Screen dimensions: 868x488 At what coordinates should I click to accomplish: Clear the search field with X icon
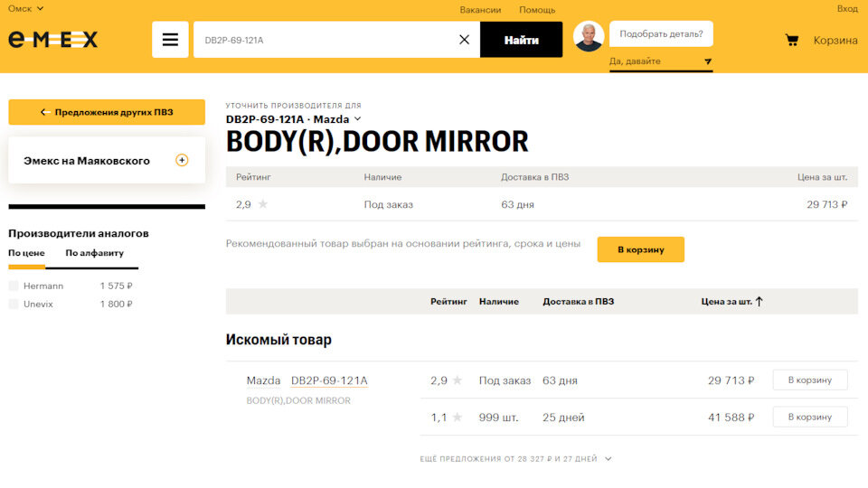(x=464, y=40)
